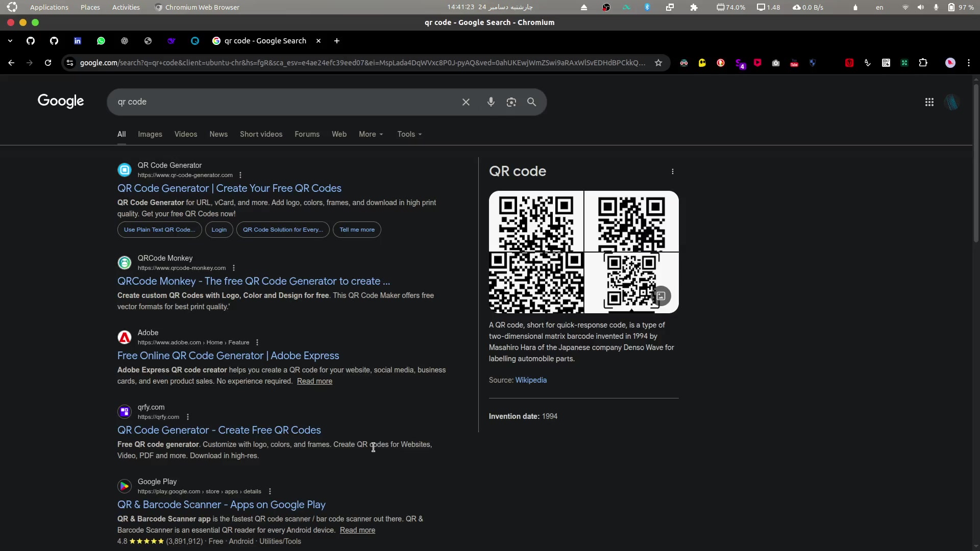Open the Tools dropdown
Viewport: 980px width, 551px height.
tap(409, 134)
